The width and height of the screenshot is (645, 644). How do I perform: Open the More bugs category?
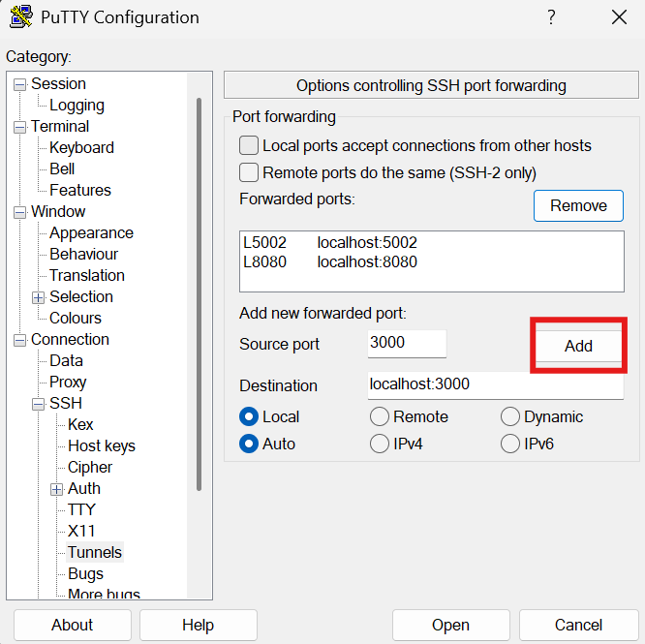(104, 594)
